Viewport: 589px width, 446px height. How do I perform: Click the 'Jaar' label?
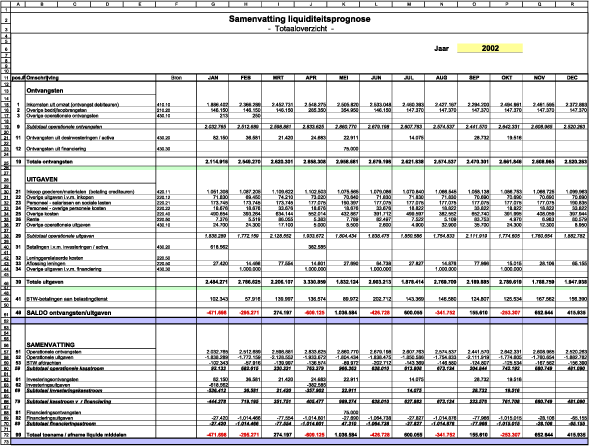[441, 48]
